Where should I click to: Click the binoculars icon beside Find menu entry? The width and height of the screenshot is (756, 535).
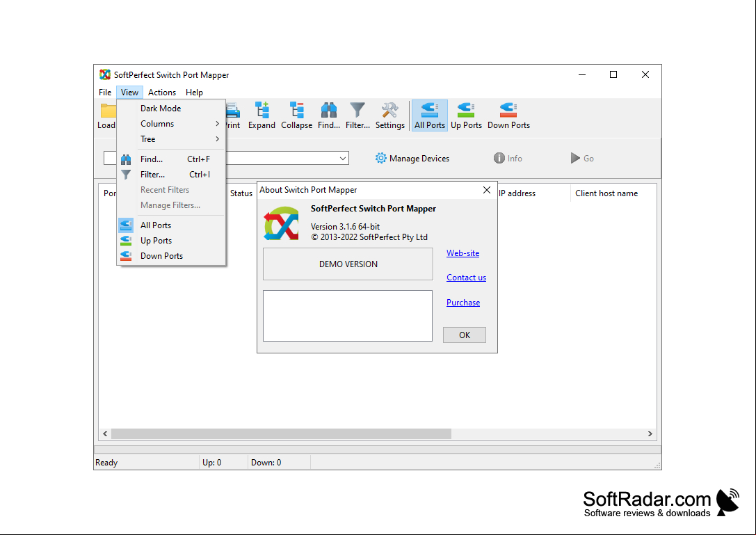pos(126,159)
